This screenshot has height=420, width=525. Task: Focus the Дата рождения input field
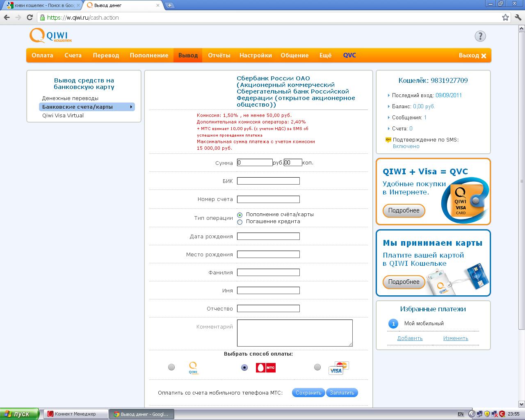tap(268, 236)
